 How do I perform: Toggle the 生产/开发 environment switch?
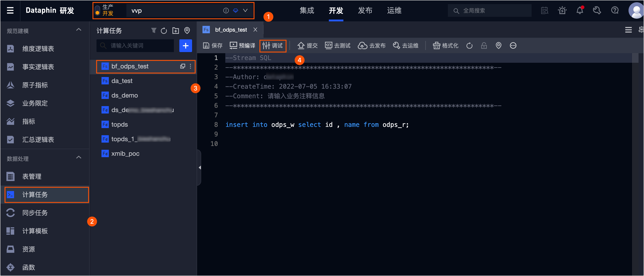click(97, 10)
